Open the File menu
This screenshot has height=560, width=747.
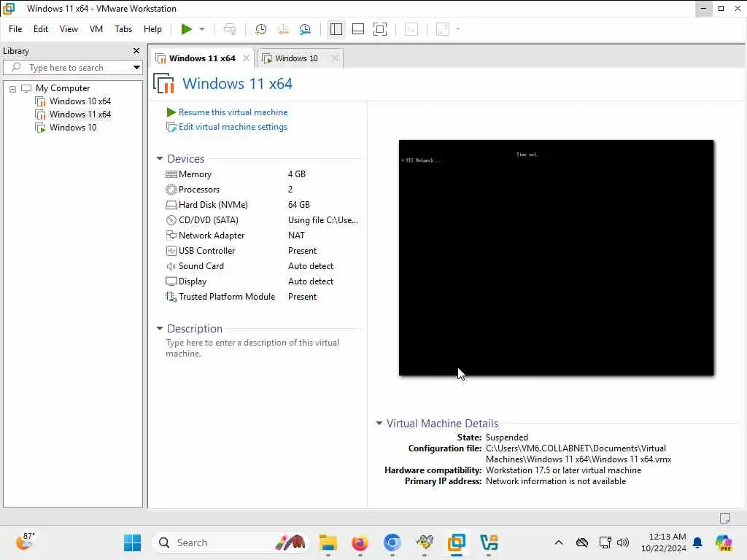[15, 29]
